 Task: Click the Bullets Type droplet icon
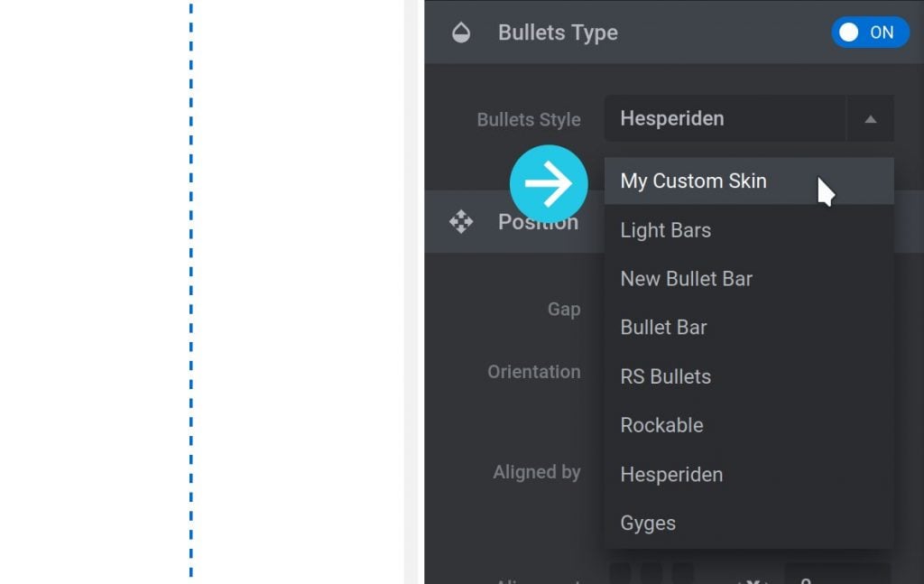click(x=461, y=32)
